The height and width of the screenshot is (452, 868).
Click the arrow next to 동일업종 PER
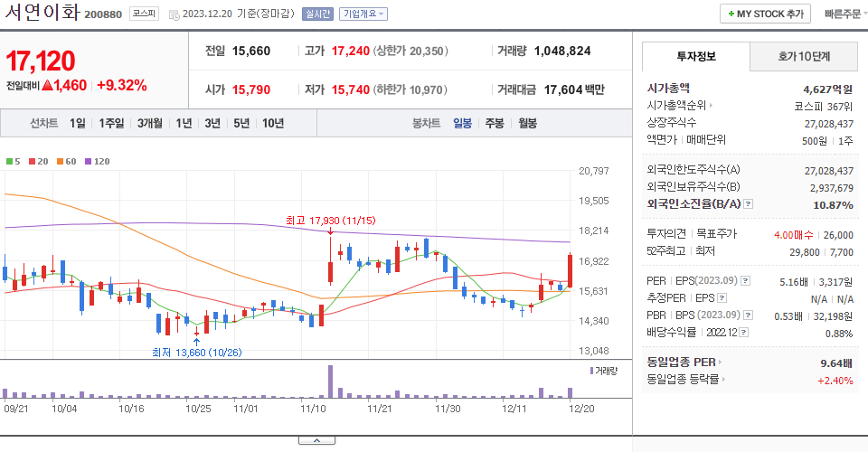pyautogui.click(x=721, y=363)
